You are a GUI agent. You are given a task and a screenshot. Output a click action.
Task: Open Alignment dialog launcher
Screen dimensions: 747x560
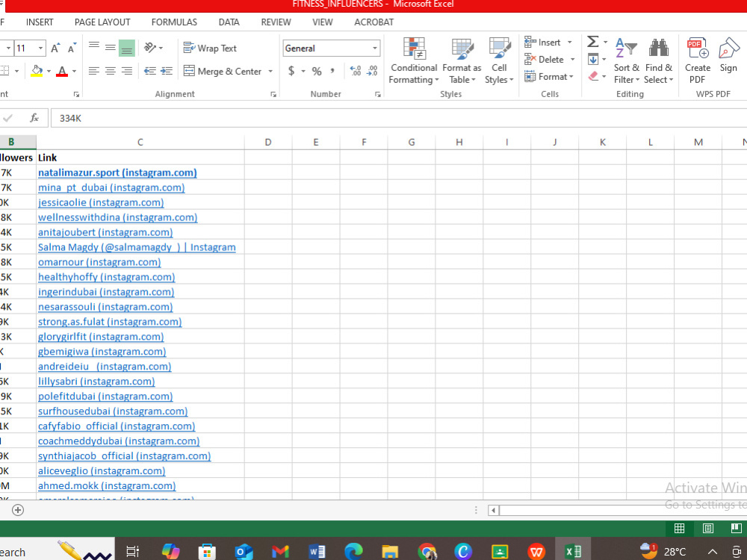[273, 94]
